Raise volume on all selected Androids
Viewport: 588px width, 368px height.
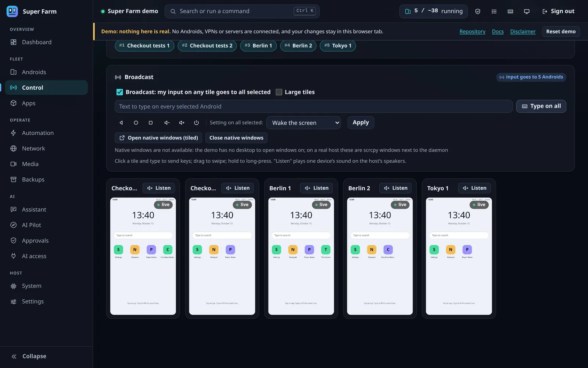pos(182,123)
